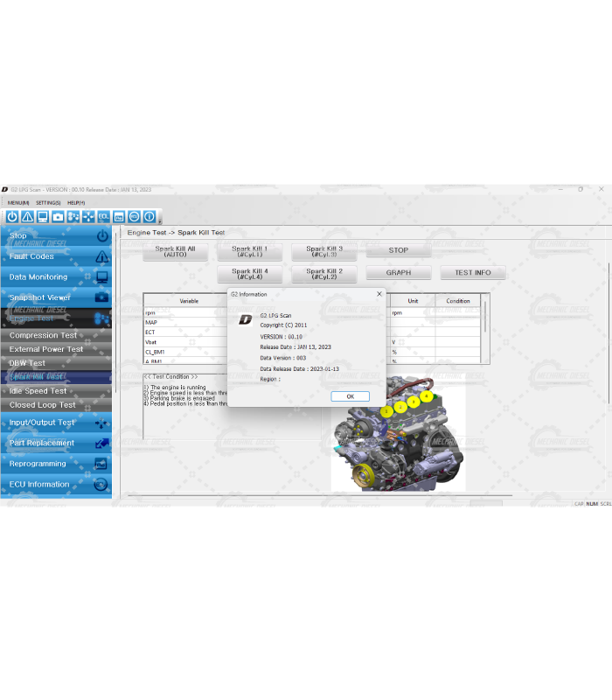Image resolution: width=612 pixels, height=700 pixels.
Task: Start Spark Kill All (AUTO) test
Action: (x=175, y=251)
